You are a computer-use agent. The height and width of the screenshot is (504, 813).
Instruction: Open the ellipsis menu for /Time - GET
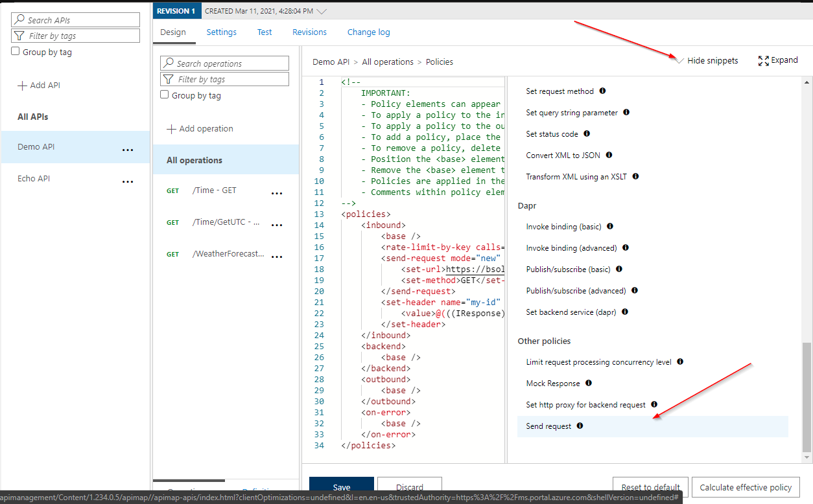tap(277, 192)
